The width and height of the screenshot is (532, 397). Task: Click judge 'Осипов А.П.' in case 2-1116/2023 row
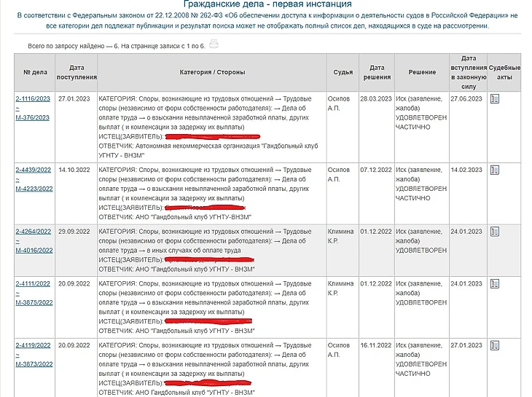(339, 103)
